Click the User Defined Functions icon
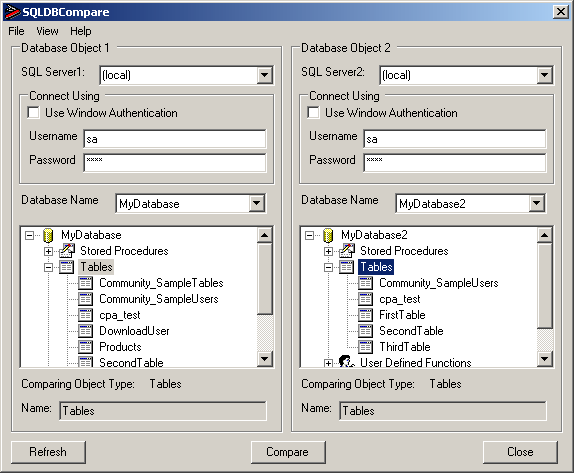This screenshot has width=574, height=473. click(346, 362)
